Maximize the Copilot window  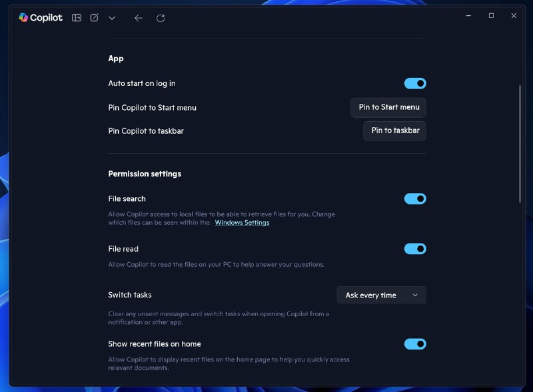pos(491,15)
